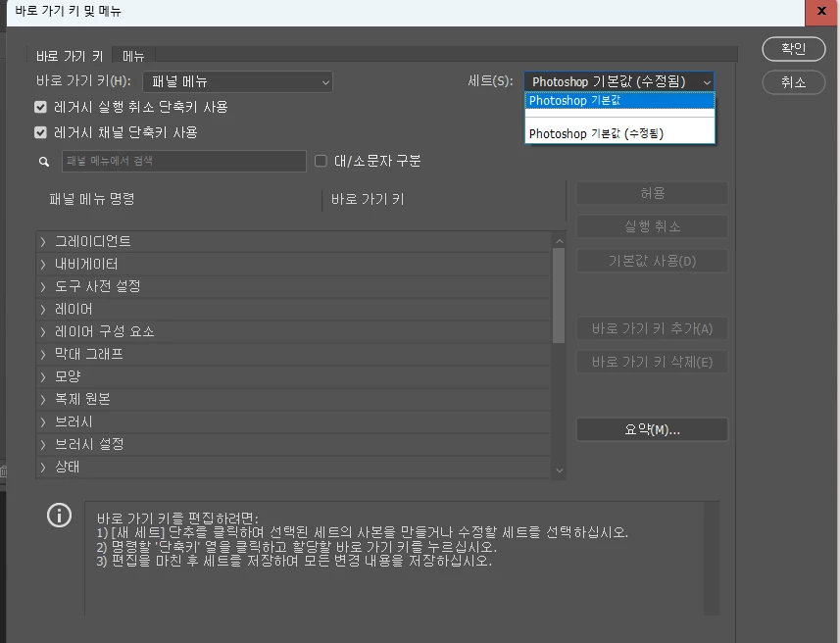The image size is (840, 643).
Task: Click the 바로 가기 키 column header
Action: pyautogui.click(x=368, y=199)
